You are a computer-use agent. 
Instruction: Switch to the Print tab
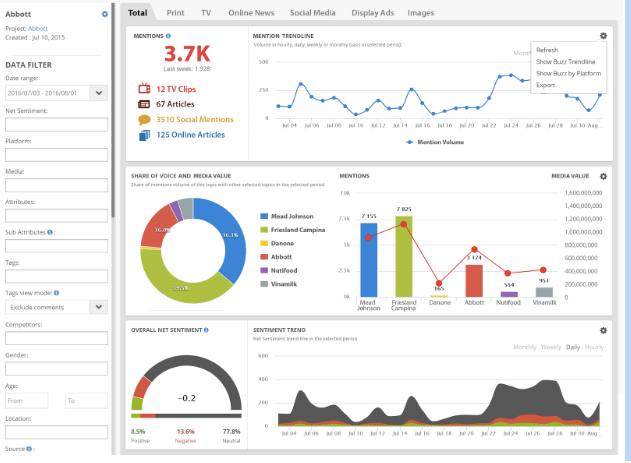point(175,13)
